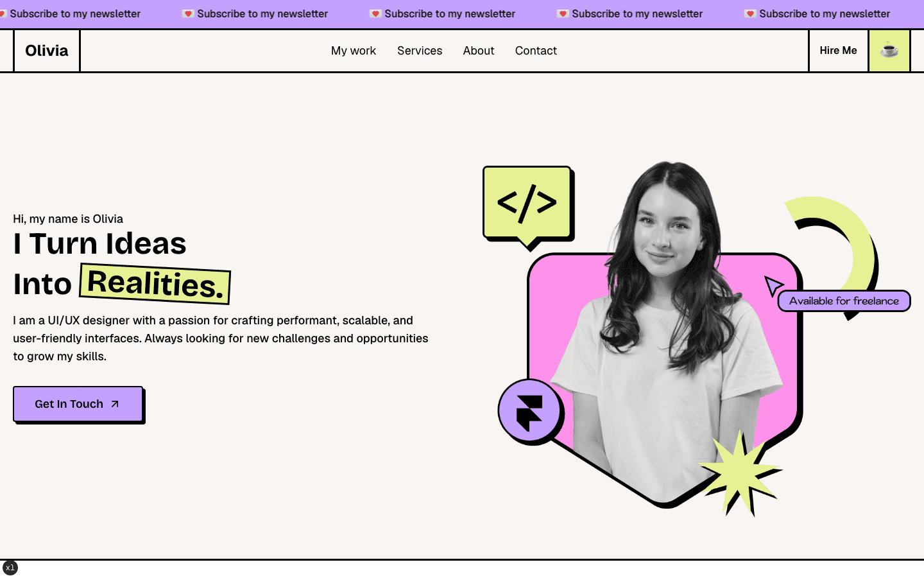The height and width of the screenshot is (578, 924).
Task: Go to the Services nav link
Action: 420,51
